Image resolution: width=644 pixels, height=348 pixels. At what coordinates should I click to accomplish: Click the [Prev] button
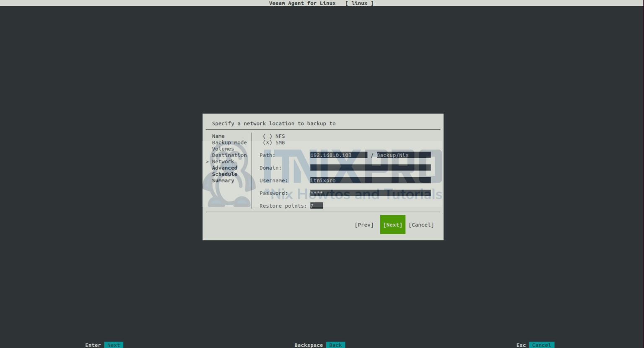pos(364,224)
